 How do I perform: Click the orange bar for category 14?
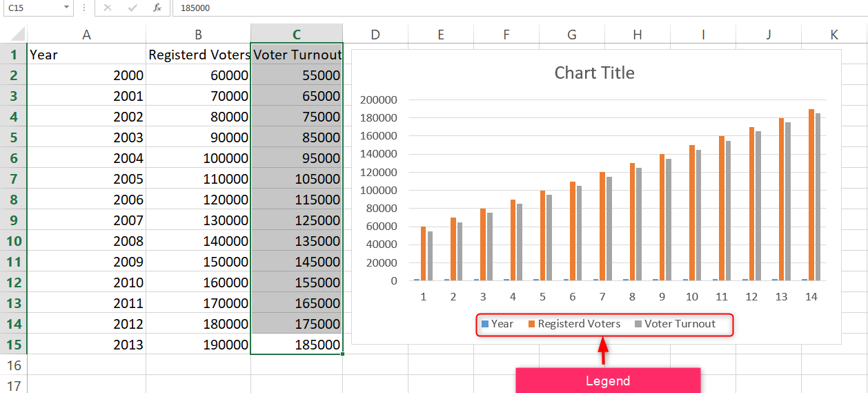click(811, 195)
